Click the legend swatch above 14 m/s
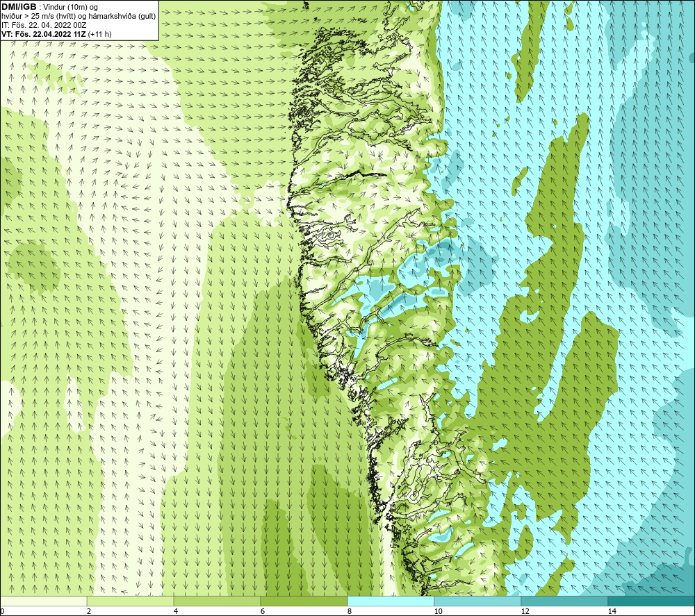The height and width of the screenshot is (616, 695). coord(651,601)
